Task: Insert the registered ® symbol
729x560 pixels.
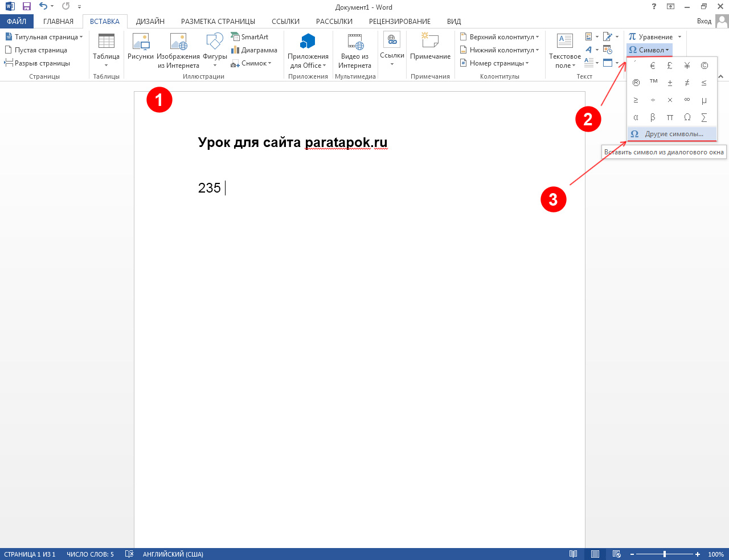Action: coord(636,83)
